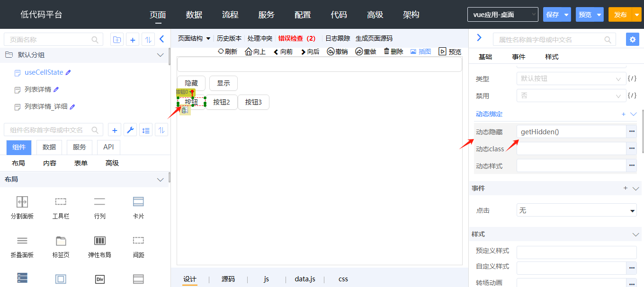Click the 动态隐藏 input with getHidden()
The image size is (644, 287).
571,131
